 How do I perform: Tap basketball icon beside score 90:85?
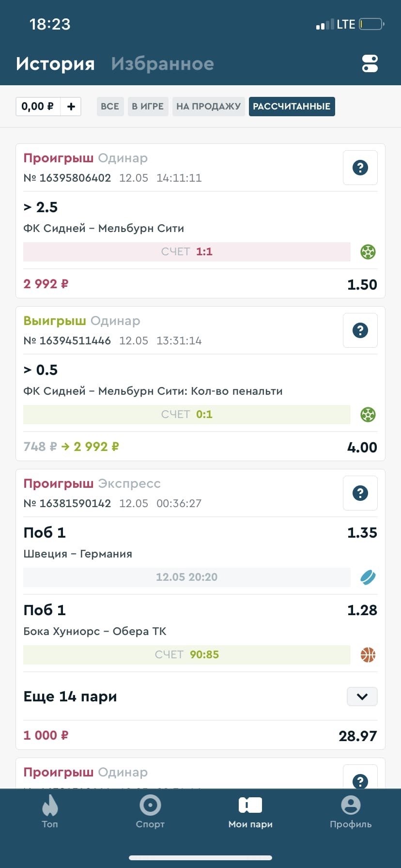tap(368, 655)
